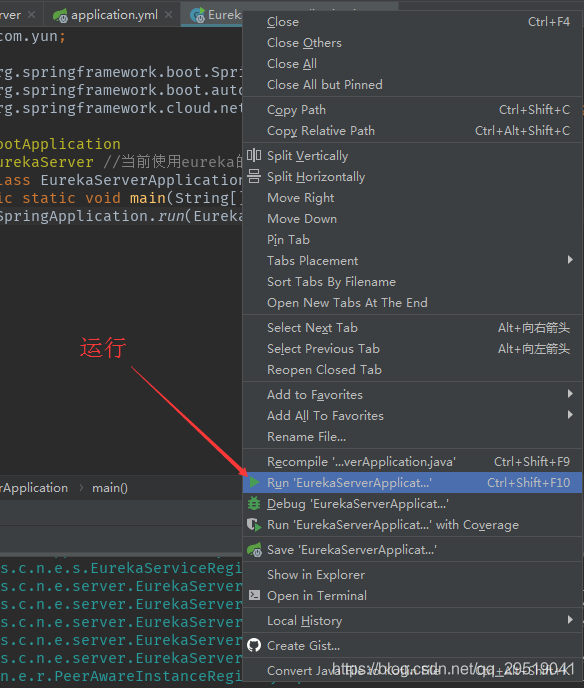The height and width of the screenshot is (688, 584).
Task: Click the GitHub Create Gist icon
Action: pos(254,645)
